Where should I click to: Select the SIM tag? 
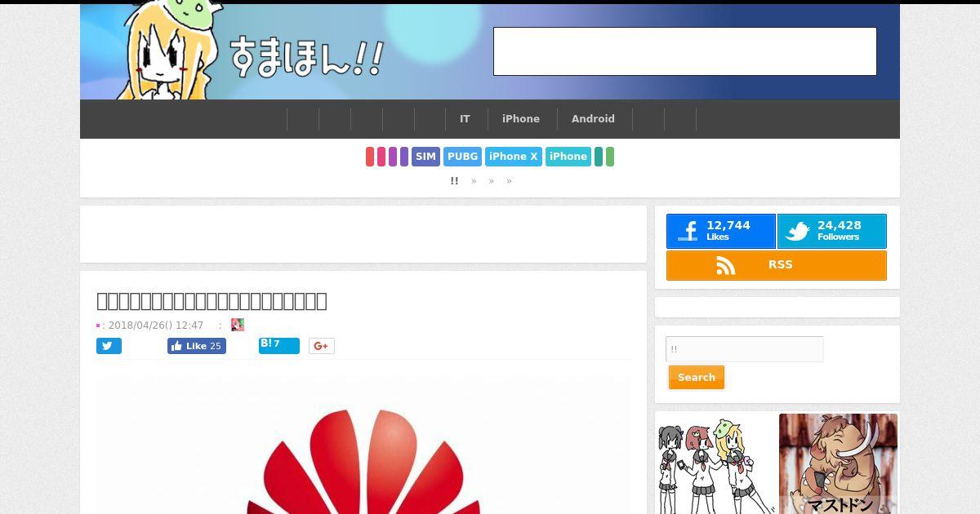[x=425, y=157]
